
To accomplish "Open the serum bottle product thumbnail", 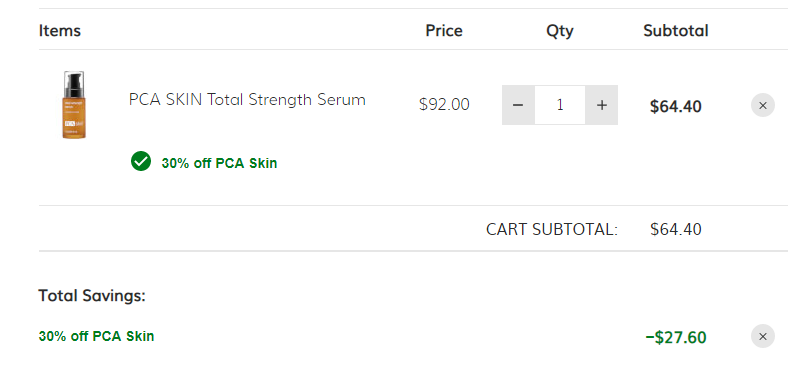I will pos(74,105).
